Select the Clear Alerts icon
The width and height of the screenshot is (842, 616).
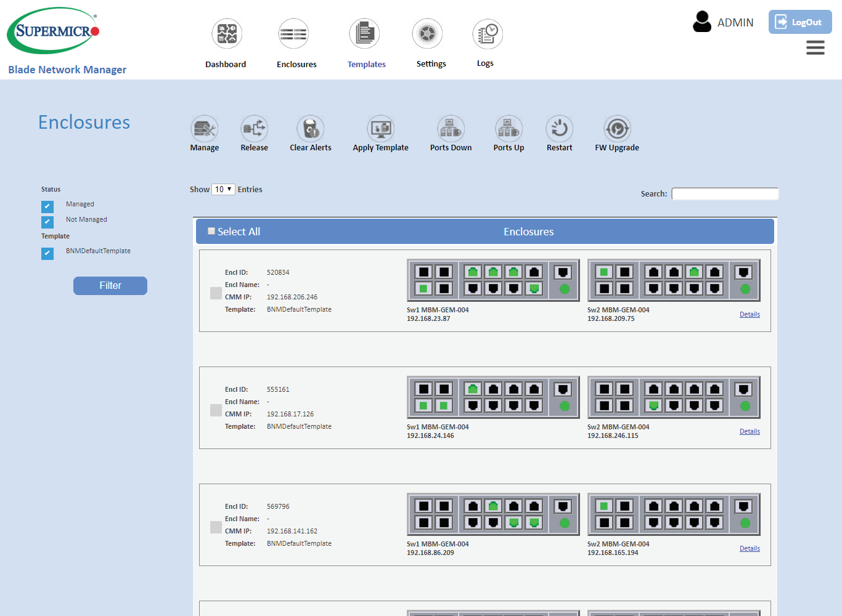point(310,129)
